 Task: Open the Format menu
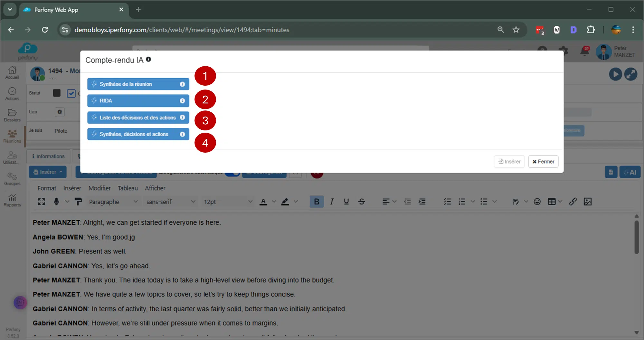pyautogui.click(x=47, y=188)
